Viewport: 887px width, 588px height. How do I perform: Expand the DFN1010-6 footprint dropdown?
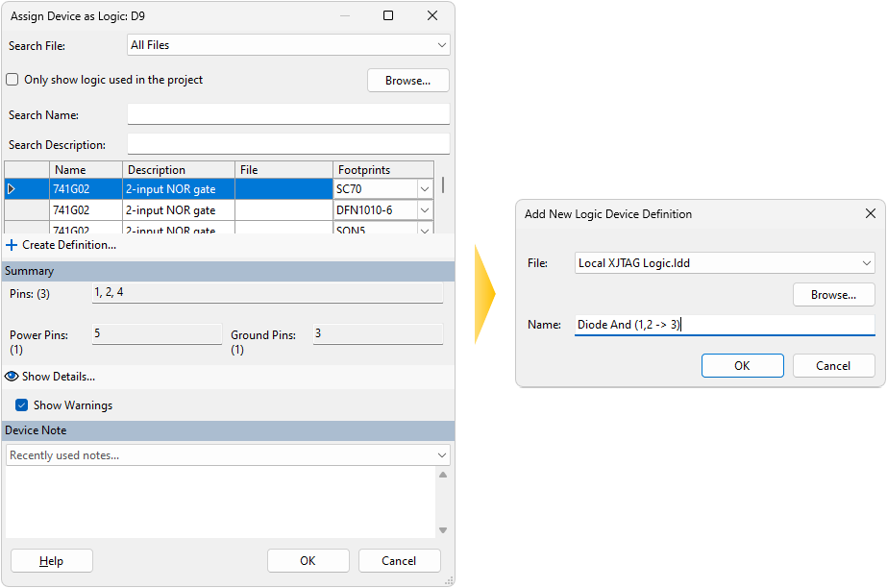[x=424, y=209]
